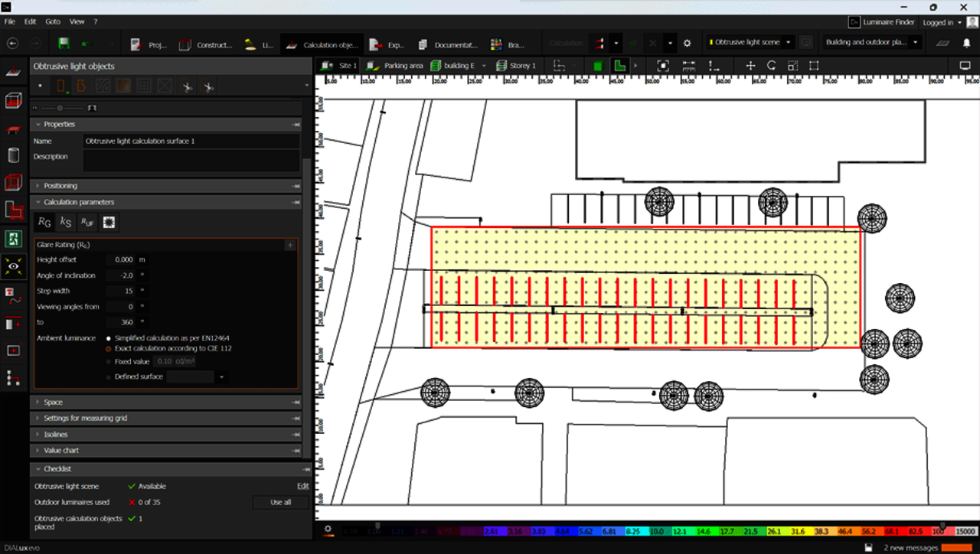Click Edit link for Obtrusive light scene
Screen dimensions: 980x554
point(302,487)
